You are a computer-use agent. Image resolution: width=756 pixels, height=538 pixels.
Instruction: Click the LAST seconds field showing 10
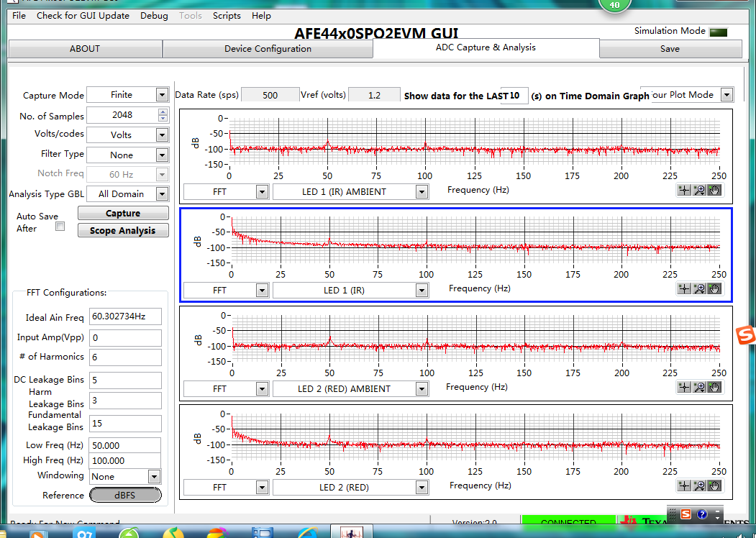coord(514,96)
